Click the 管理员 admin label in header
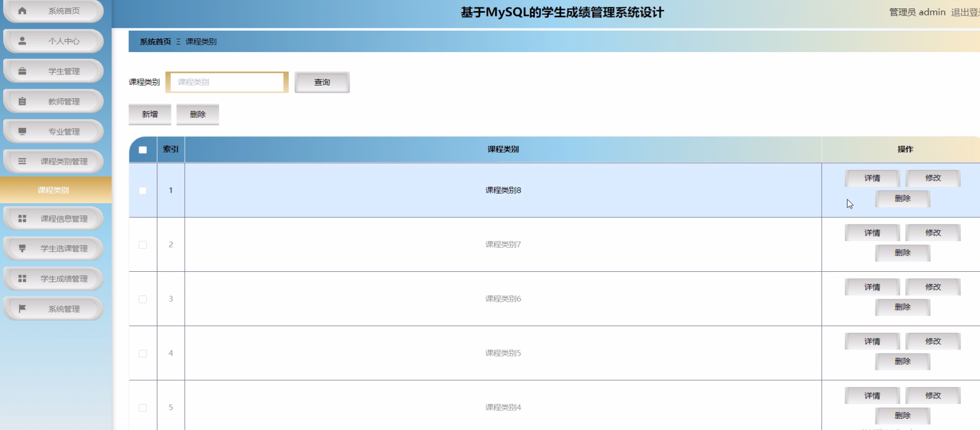The image size is (980, 430). [917, 12]
